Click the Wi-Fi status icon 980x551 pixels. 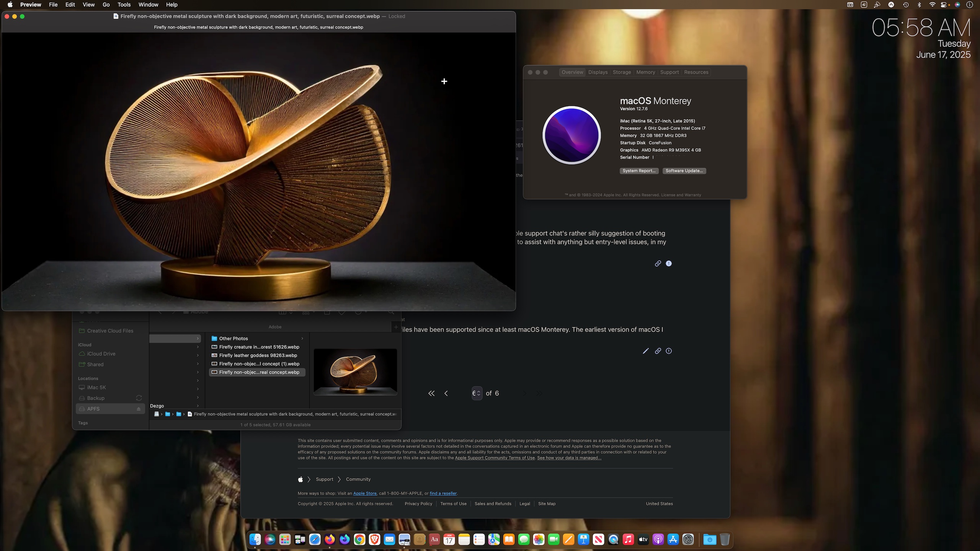pyautogui.click(x=932, y=5)
